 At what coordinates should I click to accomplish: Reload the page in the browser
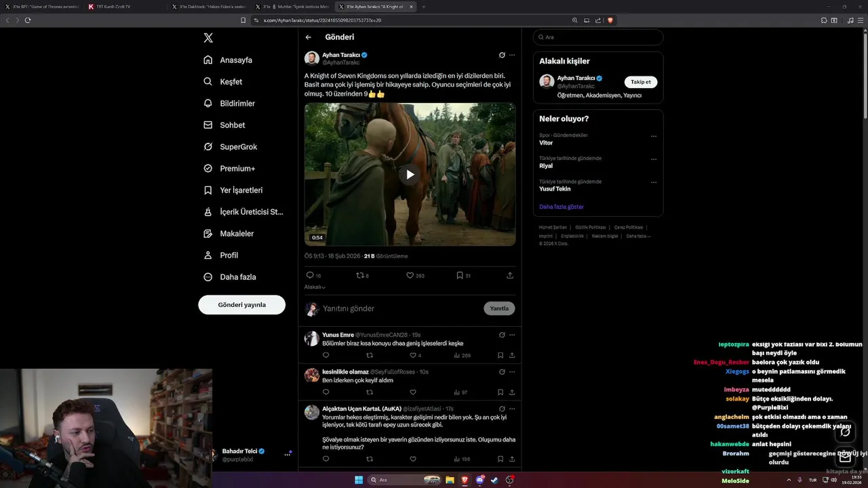click(28, 20)
